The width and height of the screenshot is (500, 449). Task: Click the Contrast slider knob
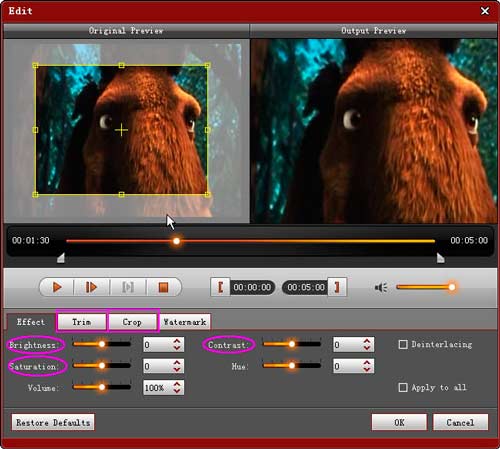coord(292,344)
